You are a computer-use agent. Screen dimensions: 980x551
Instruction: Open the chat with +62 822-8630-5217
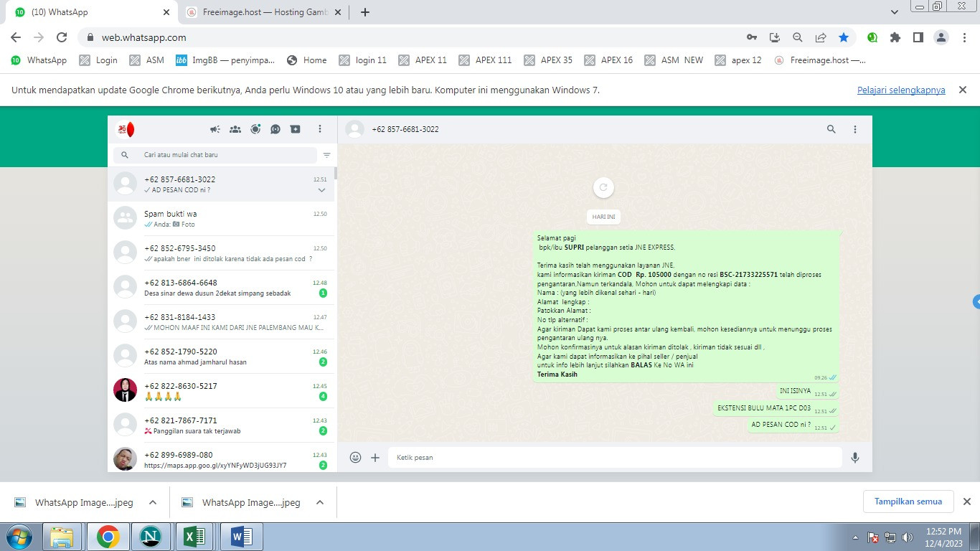coord(221,390)
